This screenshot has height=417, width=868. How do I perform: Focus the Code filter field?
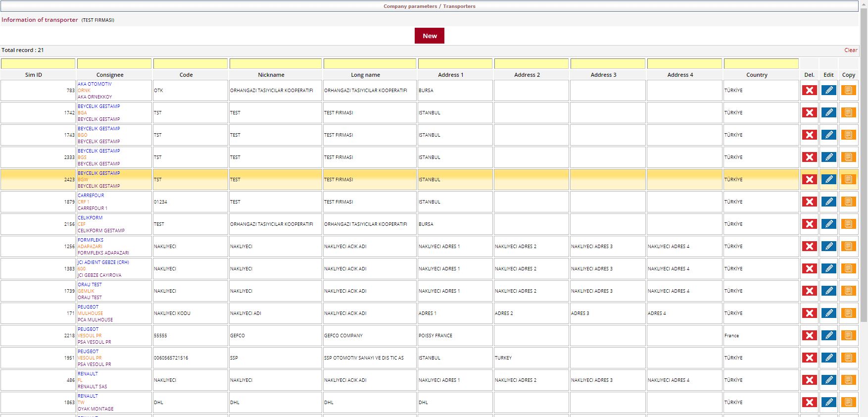191,64
